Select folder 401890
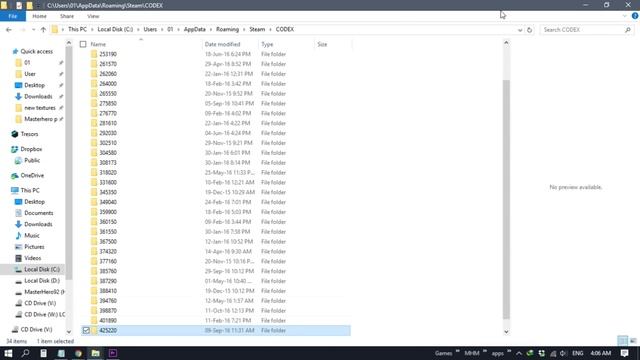The image size is (640, 360). pyautogui.click(x=108, y=320)
